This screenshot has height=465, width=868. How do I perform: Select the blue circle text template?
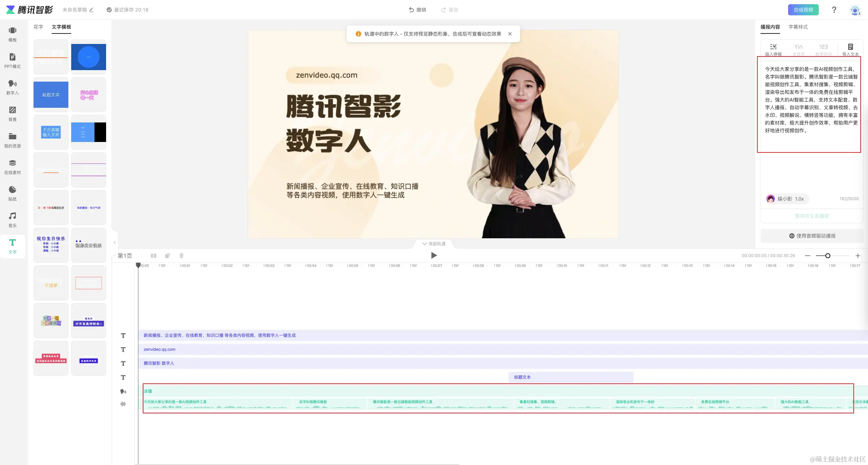[x=89, y=57]
